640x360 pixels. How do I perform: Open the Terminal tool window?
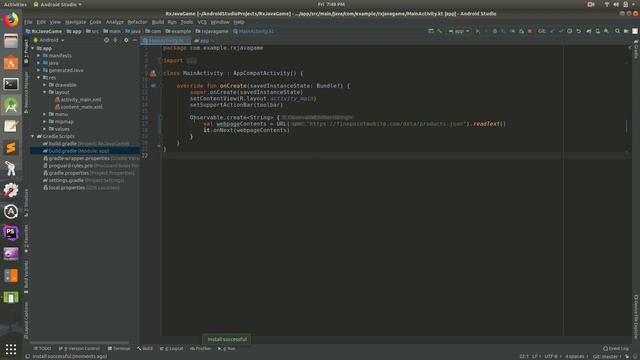point(119,349)
